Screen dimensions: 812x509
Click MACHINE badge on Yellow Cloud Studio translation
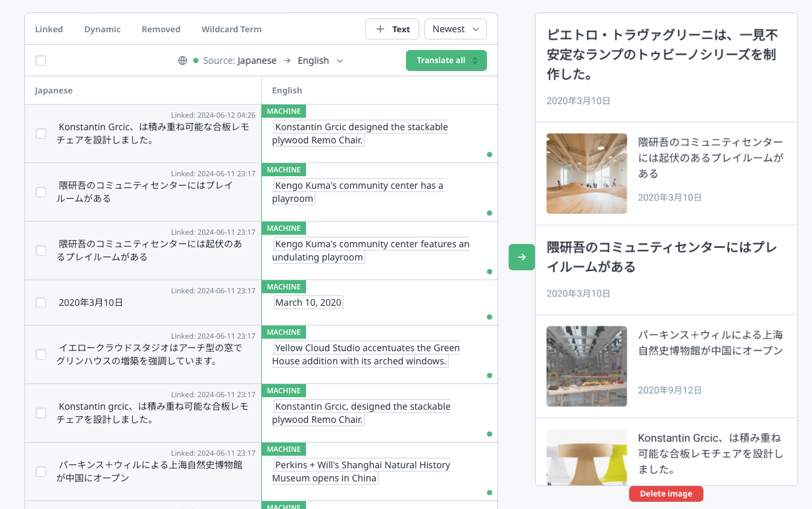pos(284,332)
